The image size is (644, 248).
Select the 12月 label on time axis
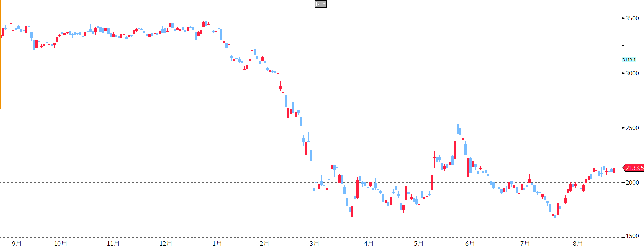click(166, 243)
